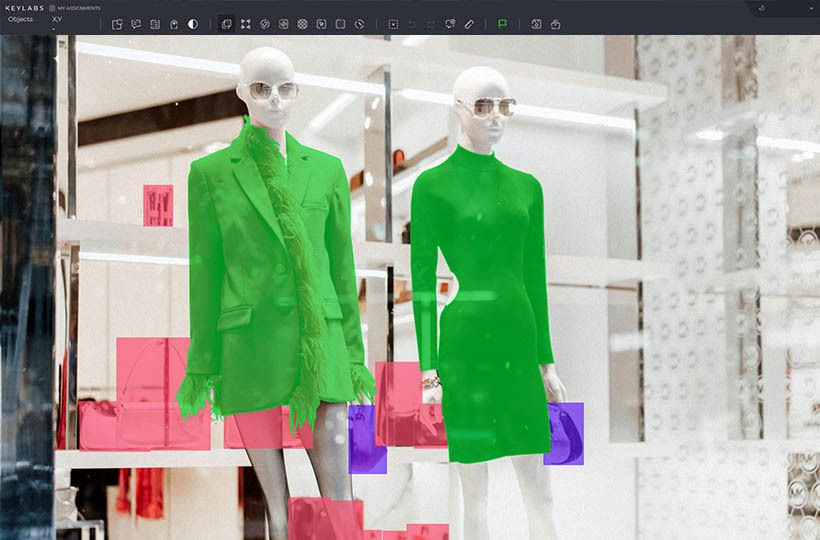Open the My Assignments link

pos(75,8)
